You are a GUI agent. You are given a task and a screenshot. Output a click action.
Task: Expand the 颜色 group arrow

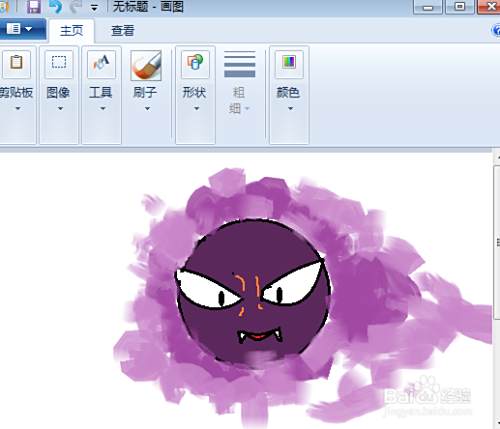(x=290, y=108)
